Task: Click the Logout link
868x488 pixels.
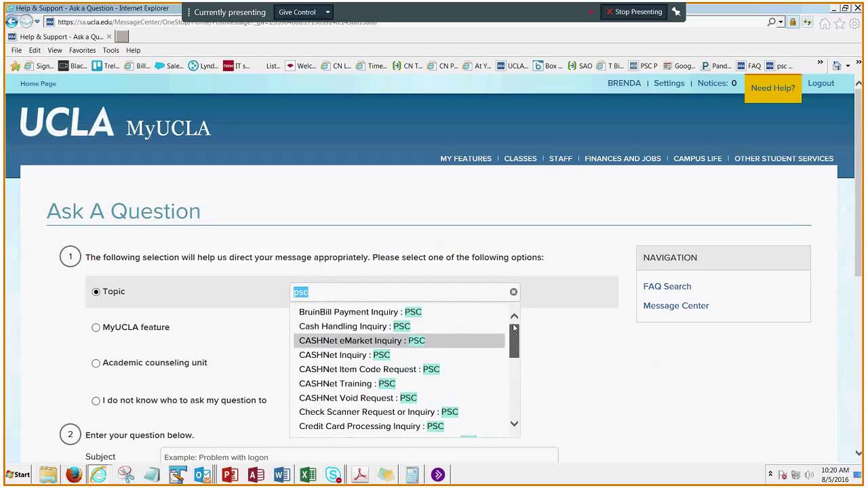Action: (x=821, y=83)
